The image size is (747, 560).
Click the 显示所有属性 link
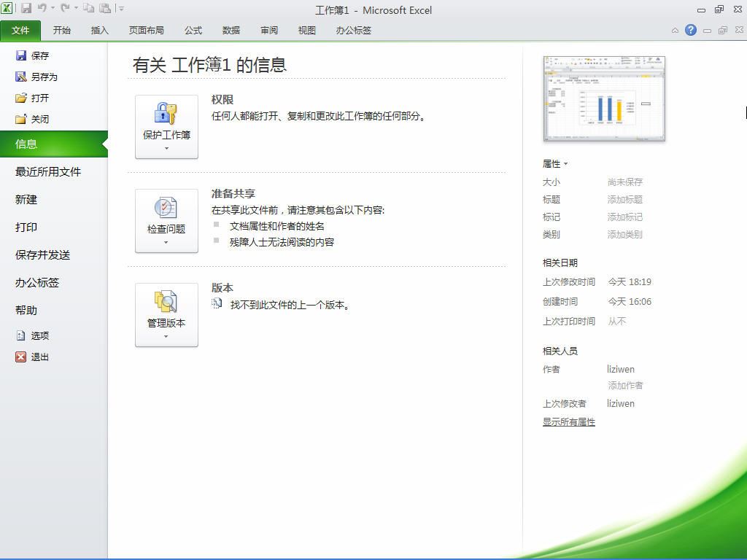click(x=569, y=422)
